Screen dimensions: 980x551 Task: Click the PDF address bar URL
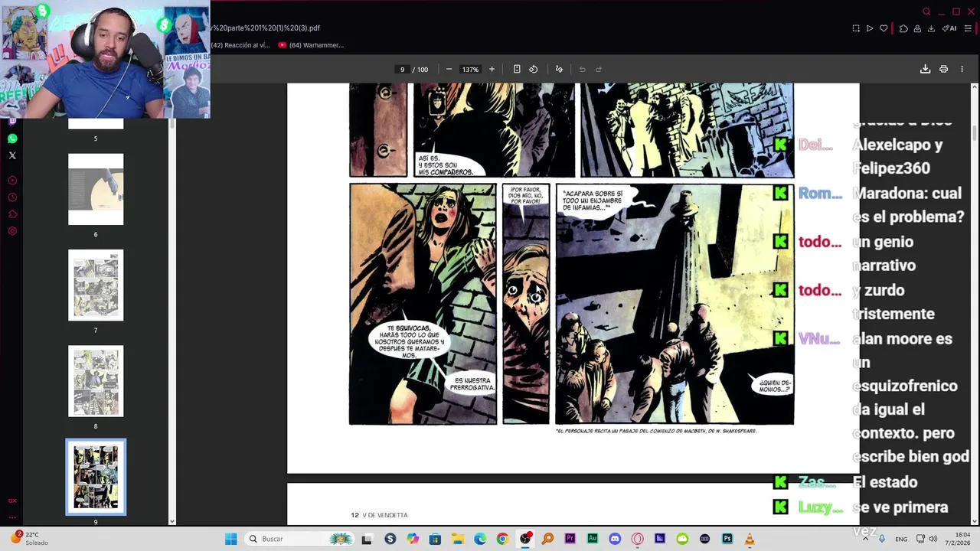[266, 28]
